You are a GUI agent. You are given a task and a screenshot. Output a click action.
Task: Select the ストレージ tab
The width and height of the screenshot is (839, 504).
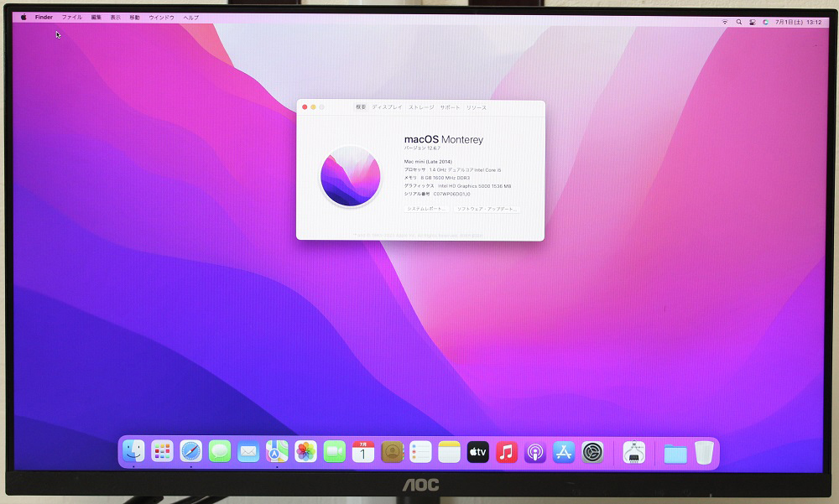(x=421, y=107)
